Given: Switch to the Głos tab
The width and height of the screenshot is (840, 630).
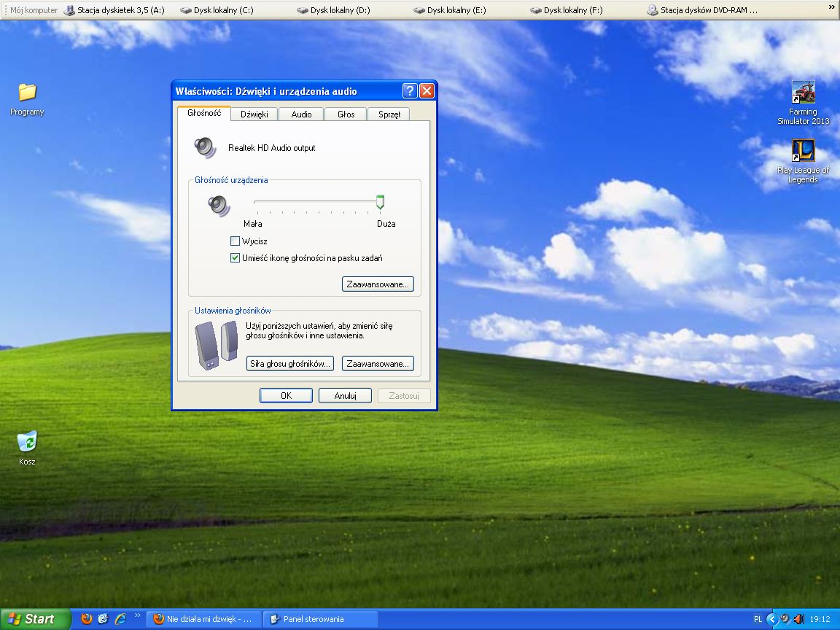Looking at the screenshot, I should point(346,114).
